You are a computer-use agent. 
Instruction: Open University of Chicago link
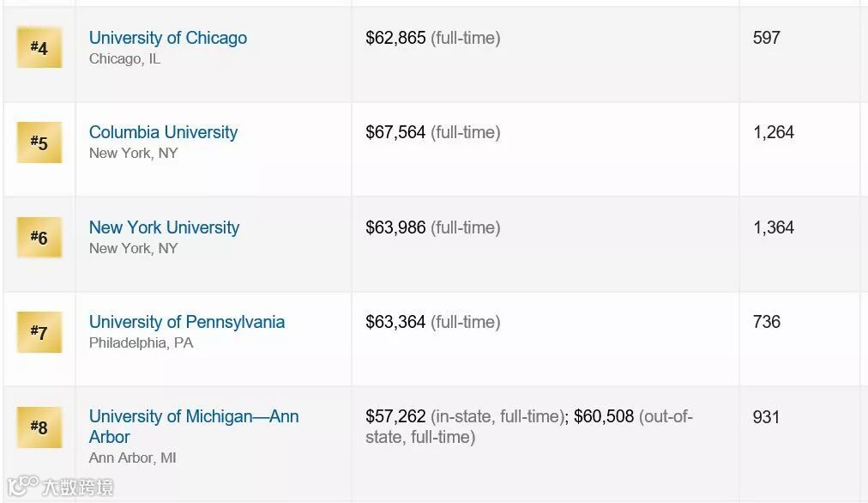click(168, 38)
